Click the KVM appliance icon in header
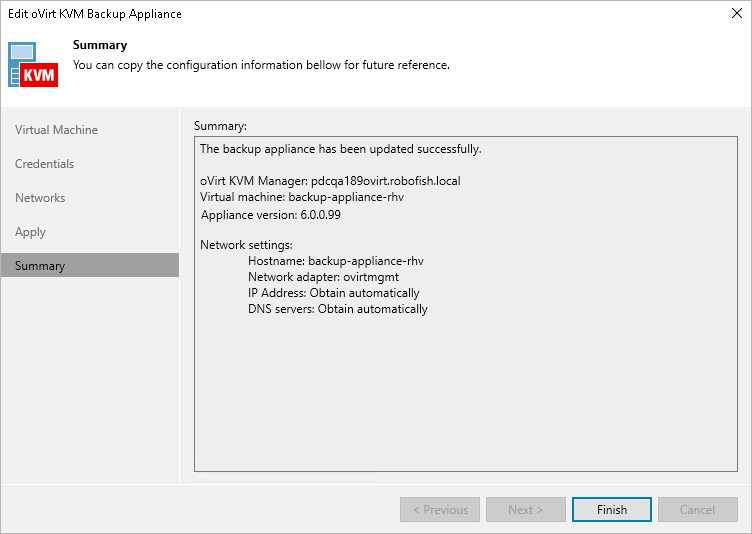The image size is (752, 534). [33, 65]
